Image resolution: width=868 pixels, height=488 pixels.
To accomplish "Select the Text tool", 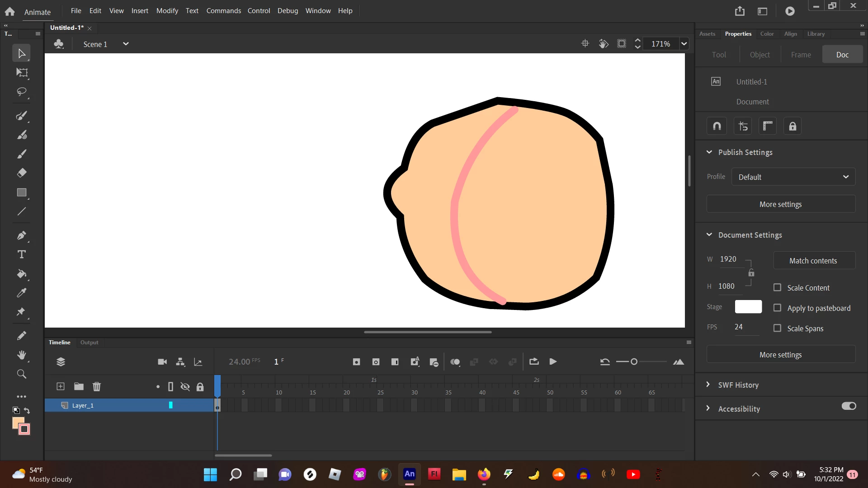I will (x=22, y=254).
